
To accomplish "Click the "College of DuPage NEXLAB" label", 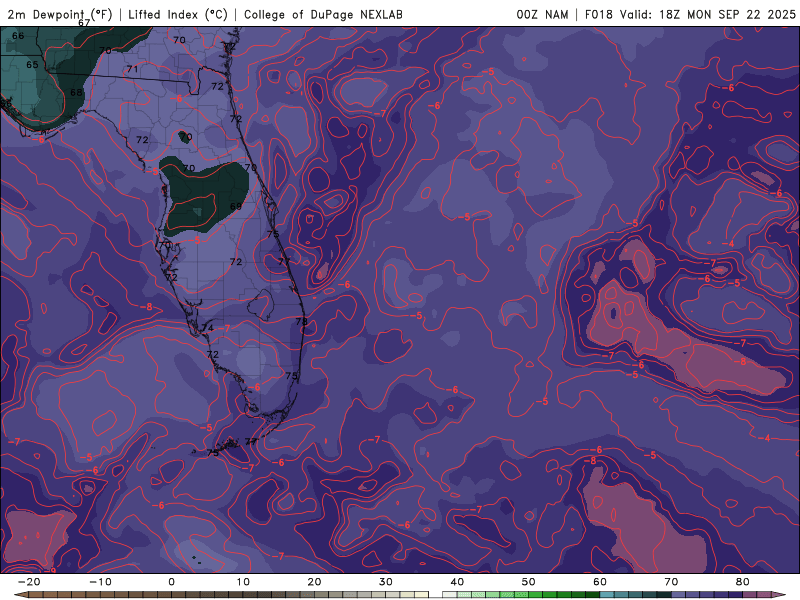I will click(323, 14).
